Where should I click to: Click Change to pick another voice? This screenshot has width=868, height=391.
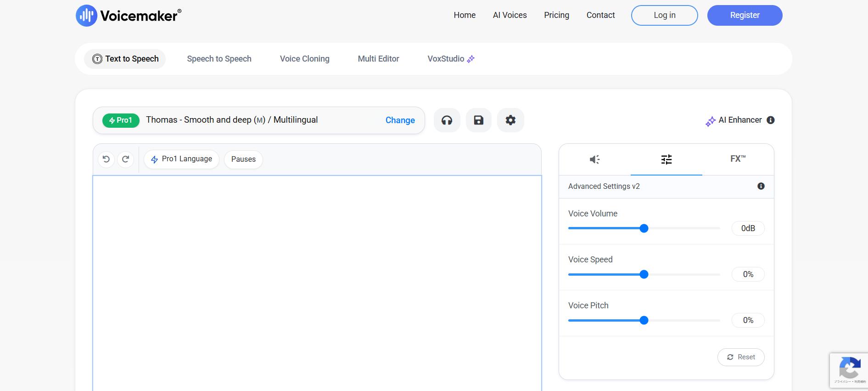[400, 120]
